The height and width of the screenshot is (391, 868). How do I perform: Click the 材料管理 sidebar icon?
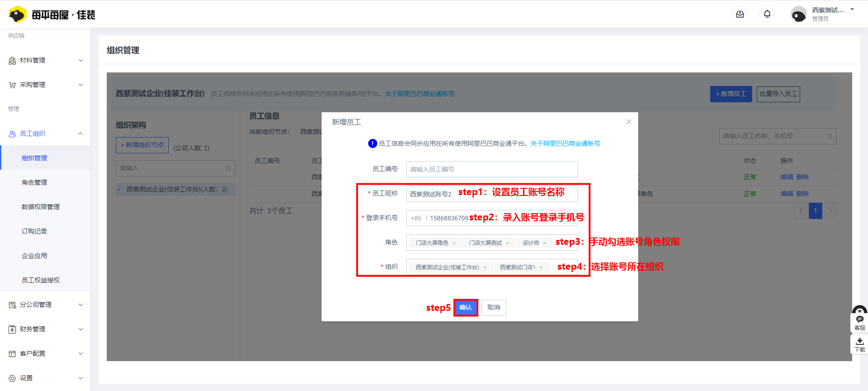[x=12, y=61]
